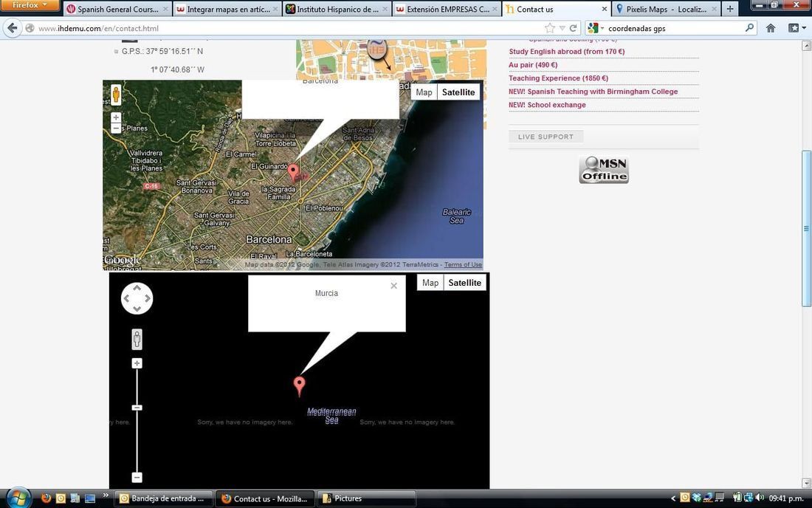
Task: Open a new browser tab
Action: pos(729,9)
